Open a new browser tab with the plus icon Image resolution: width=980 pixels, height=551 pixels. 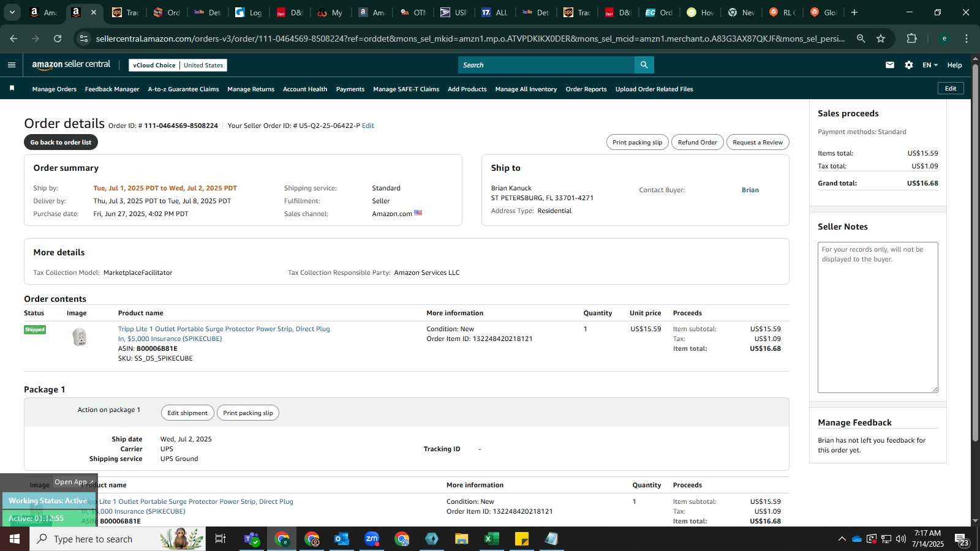point(854,12)
